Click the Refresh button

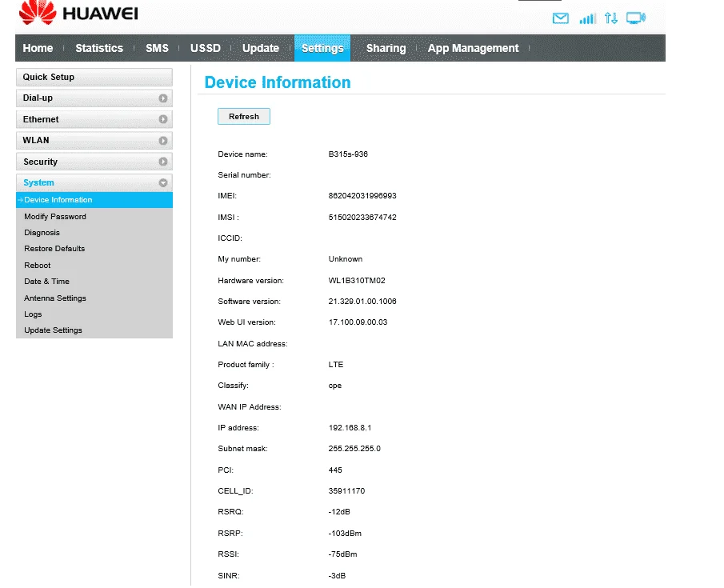click(x=244, y=116)
